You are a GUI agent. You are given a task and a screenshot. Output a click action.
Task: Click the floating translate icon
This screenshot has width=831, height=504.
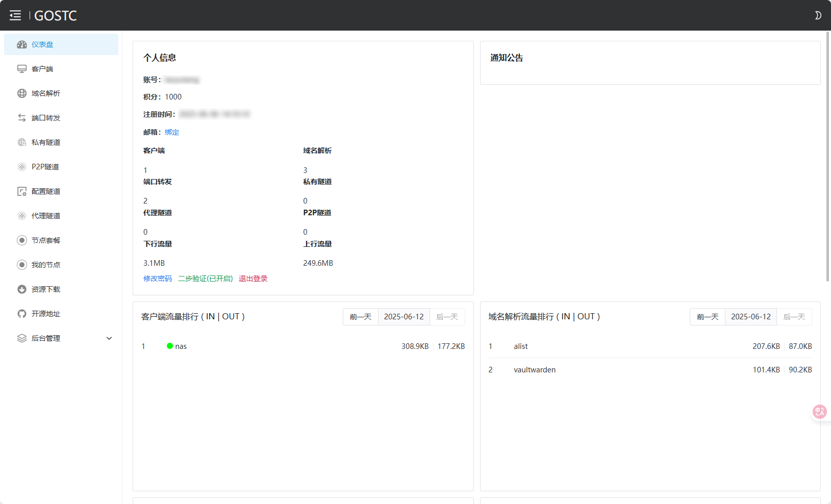[820, 411]
